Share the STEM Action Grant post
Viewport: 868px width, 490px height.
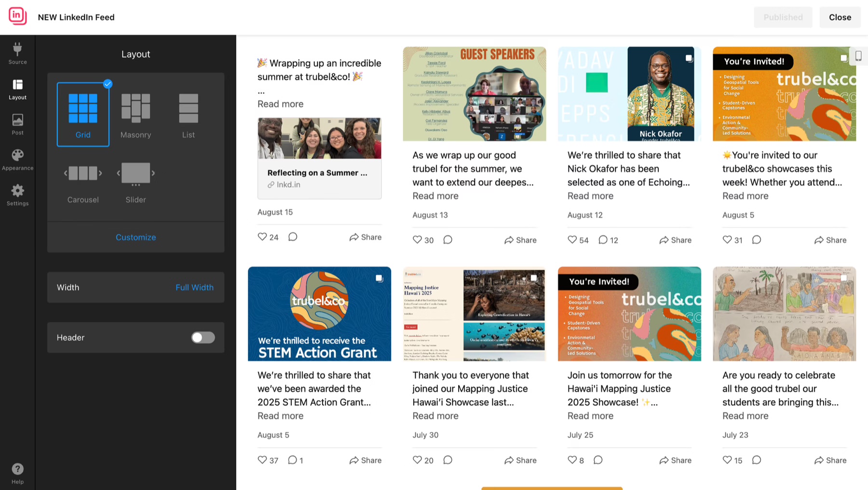(x=366, y=460)
